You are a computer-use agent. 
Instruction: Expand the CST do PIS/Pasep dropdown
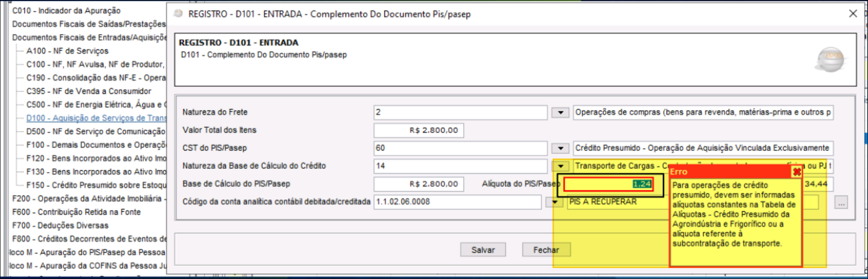(560, 148)
